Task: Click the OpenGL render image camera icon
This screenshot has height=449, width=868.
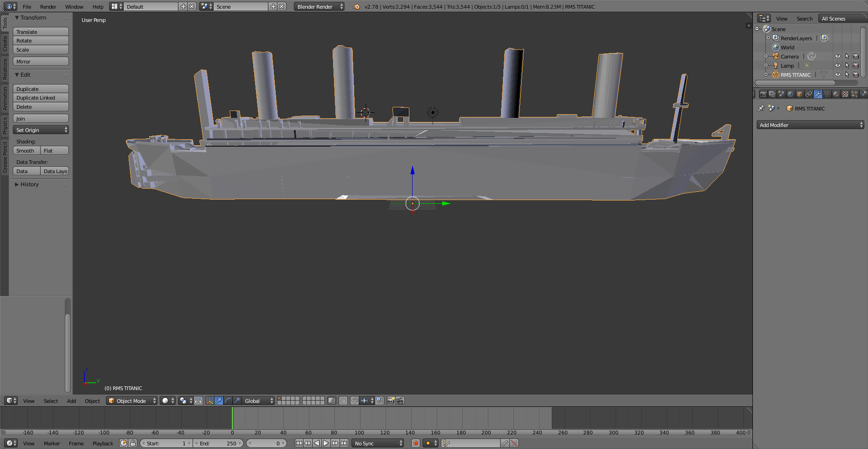Action: [391, 401]
